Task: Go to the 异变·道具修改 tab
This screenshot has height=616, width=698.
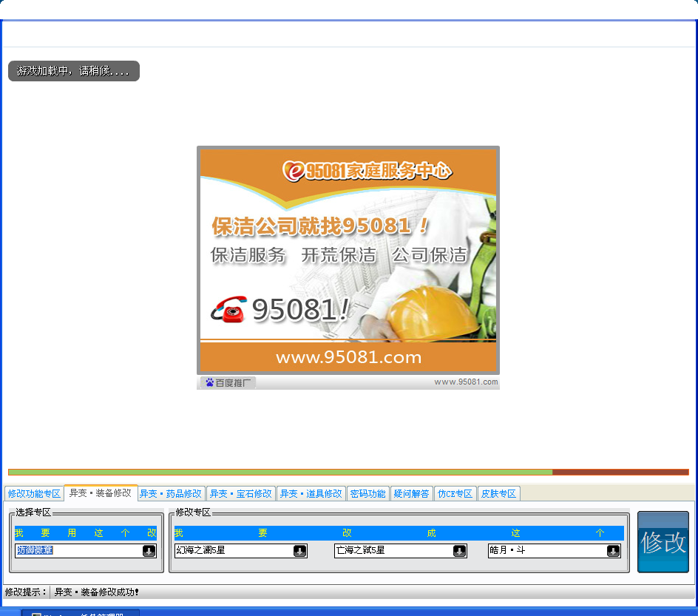Action: tap(311, 493)
